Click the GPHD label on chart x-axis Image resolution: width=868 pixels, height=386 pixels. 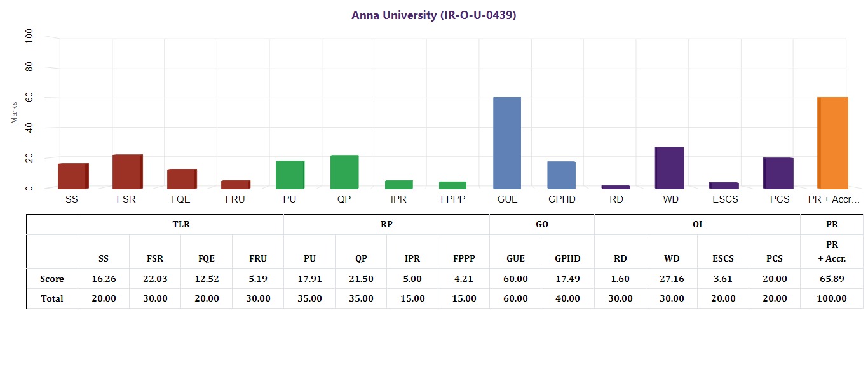[562, 199]
